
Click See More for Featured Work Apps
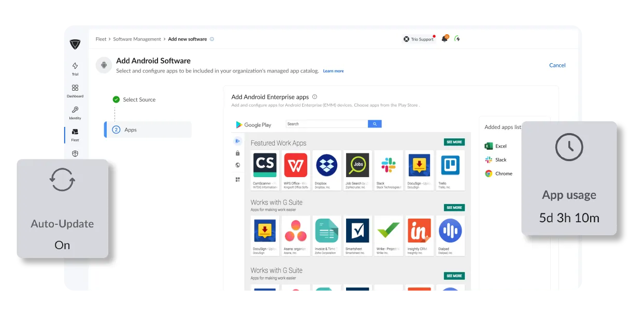pos(454,142)
